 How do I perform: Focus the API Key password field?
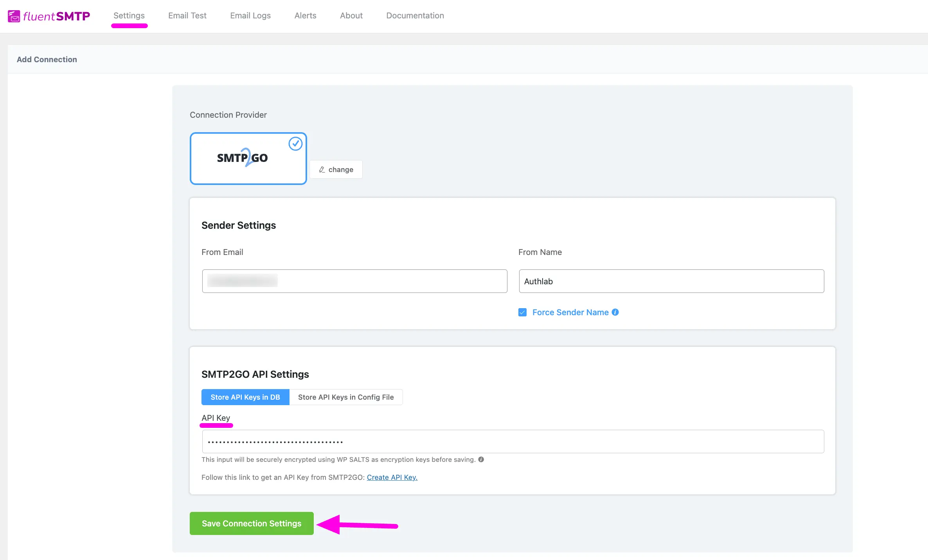(x=513, y=442)
